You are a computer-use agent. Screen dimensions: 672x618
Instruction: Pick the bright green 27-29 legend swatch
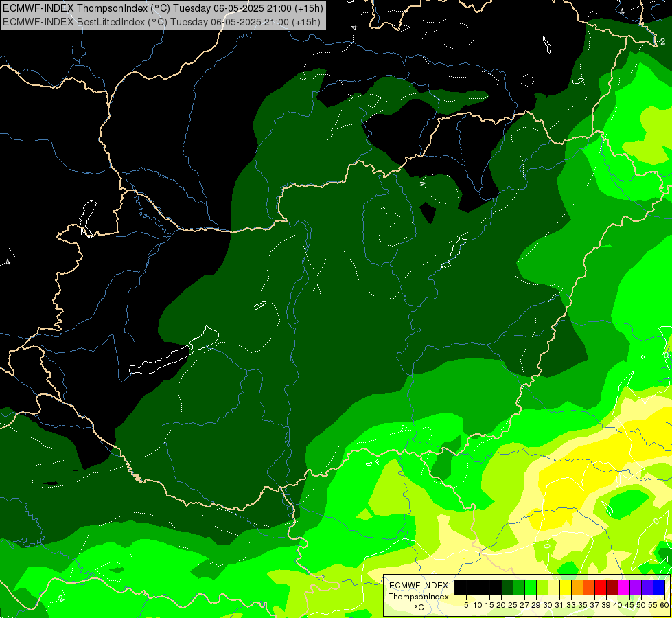(x=531, y=587)
